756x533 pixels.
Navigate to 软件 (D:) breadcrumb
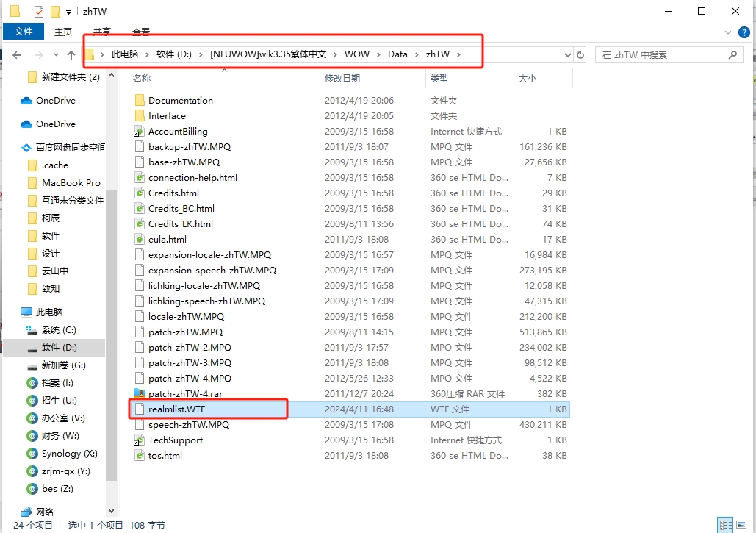[174, 54]
